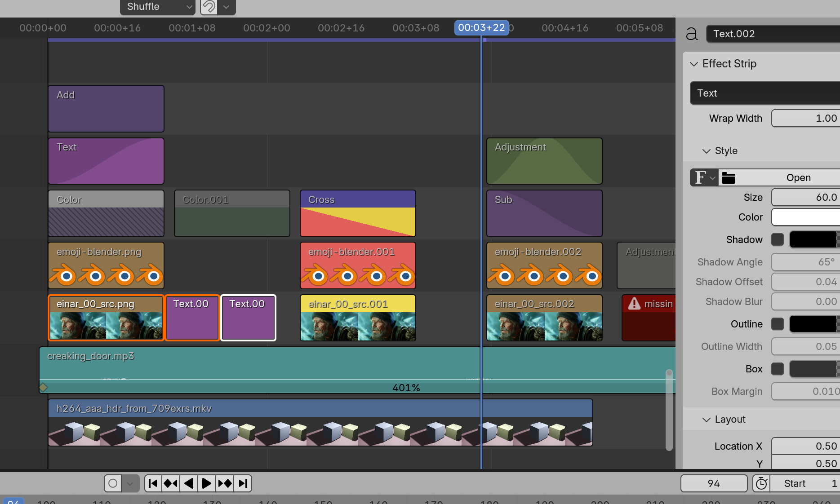Click the current frame field 94
This screenshot has width=840, height=504.
(714, 483)
